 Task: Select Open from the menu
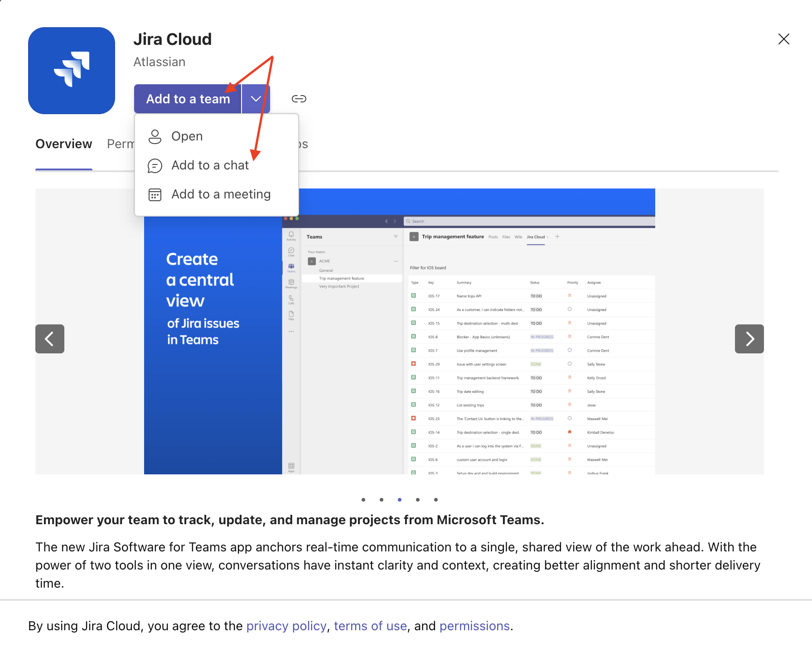coord(187,136)
